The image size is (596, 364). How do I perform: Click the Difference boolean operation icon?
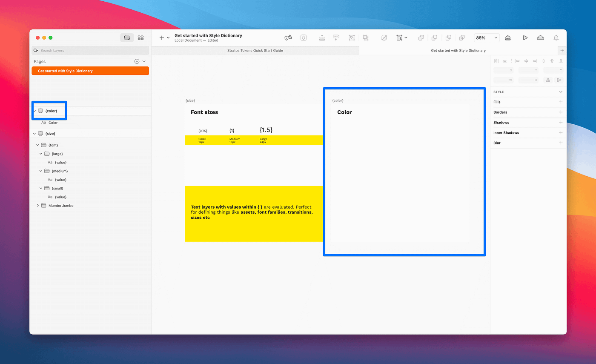(x=462, y=37)
